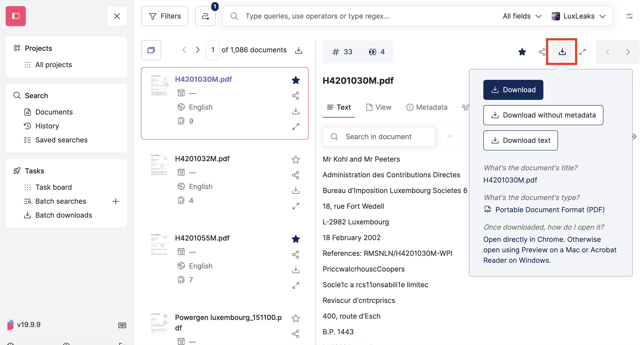Go to the next document with the arrow icon
644x345 pixels.
628,52
